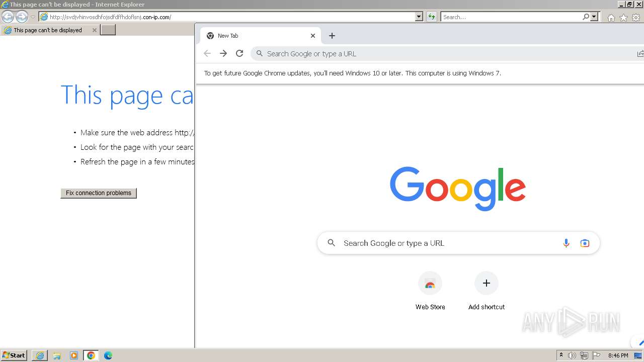Close the Chrome New Tab tab
This screenshot has height=362, width=644.
tap(313, 36)
